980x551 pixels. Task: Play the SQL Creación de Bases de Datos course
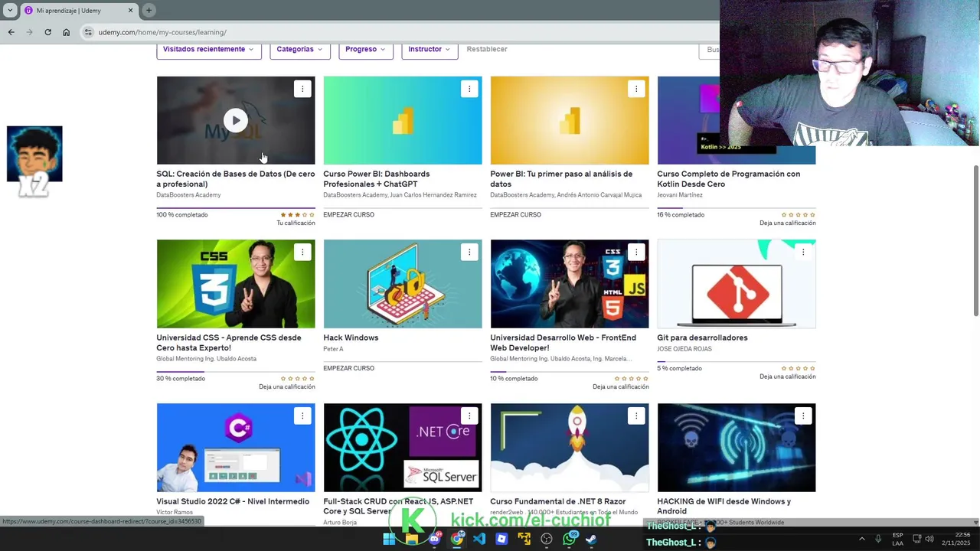coord(236,120)
